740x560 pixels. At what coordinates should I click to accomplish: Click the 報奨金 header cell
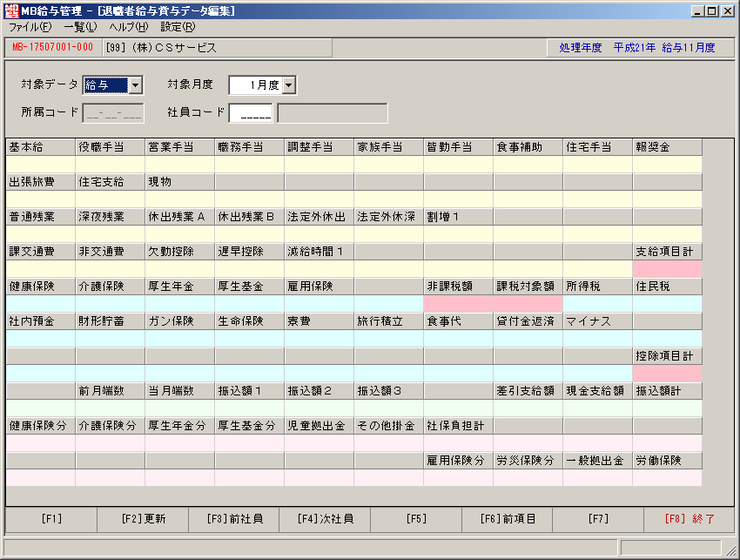point(668,147)
